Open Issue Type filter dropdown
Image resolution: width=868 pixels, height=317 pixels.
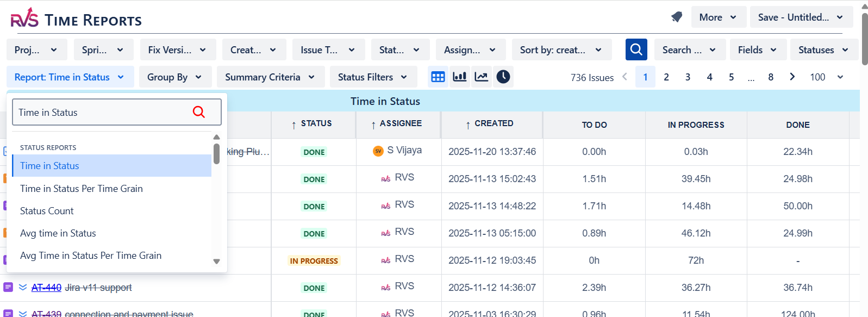click(x=328, y=49)
